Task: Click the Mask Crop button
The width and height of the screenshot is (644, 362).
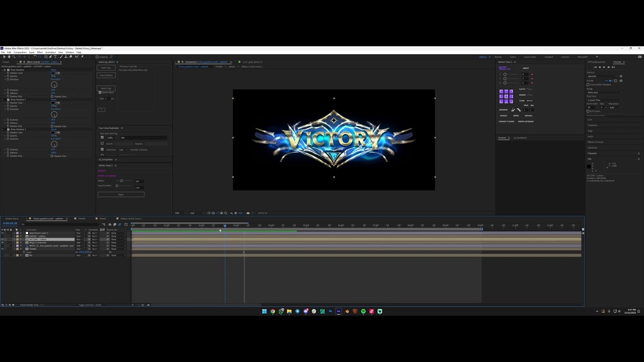Action: click(106, 88)
